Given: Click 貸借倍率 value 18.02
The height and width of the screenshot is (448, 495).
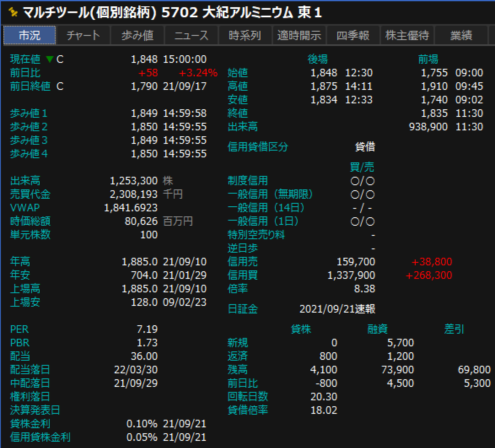Looking at the screenshot, I should 324,410.
